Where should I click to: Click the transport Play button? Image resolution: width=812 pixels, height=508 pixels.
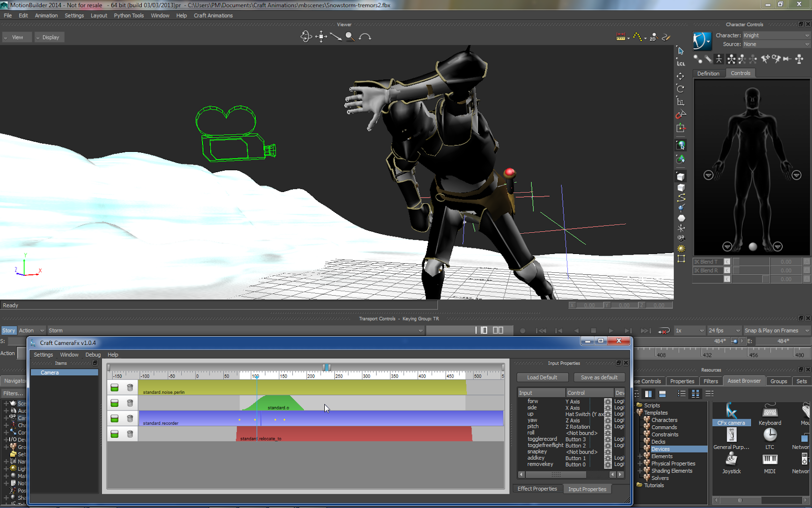(x=611, y=331)
